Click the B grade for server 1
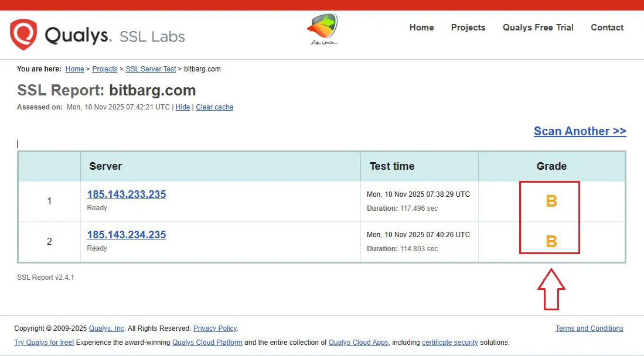Viewport: 644px width, 356px height. [551, 201]
